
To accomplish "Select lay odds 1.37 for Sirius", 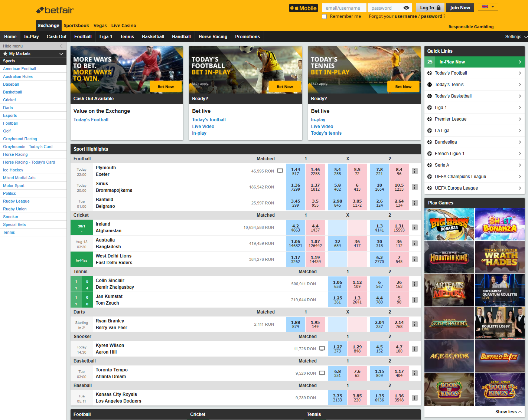I will click(x=315, y=187).
